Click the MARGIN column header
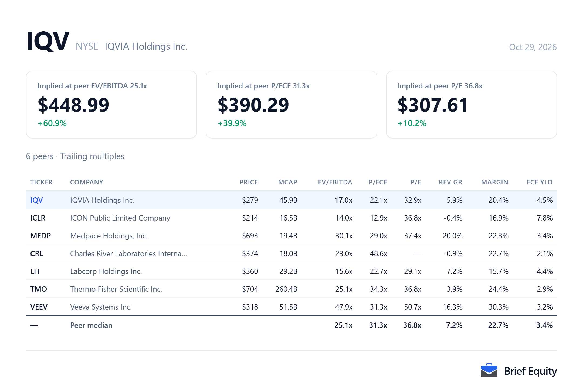Image resolution: width=583 pixels, height=392 pixels. (495, 182)
